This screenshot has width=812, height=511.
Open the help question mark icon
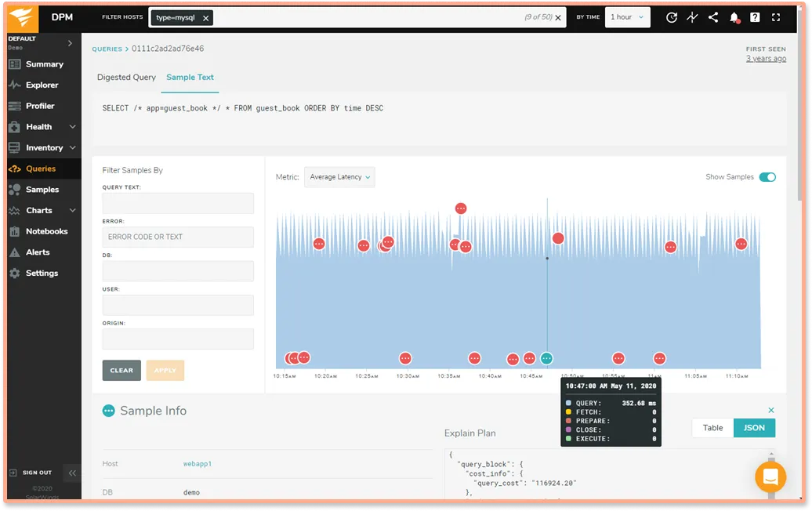tap(755, 17)
